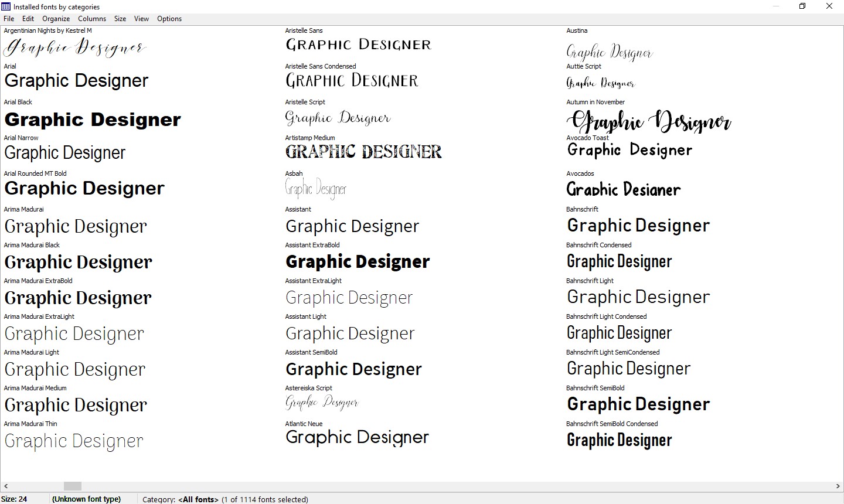
Task: Click the right scroll arrow
Action: click(x=839, y=486)
